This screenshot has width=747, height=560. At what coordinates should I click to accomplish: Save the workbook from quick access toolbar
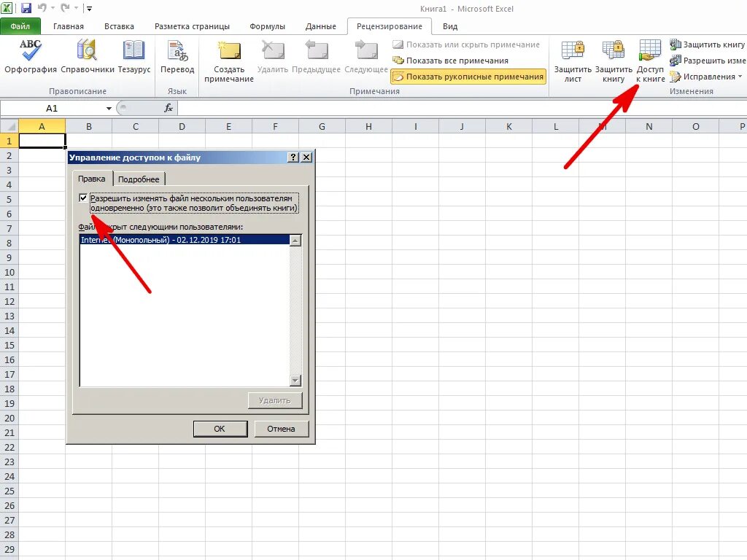pos(26,8)
